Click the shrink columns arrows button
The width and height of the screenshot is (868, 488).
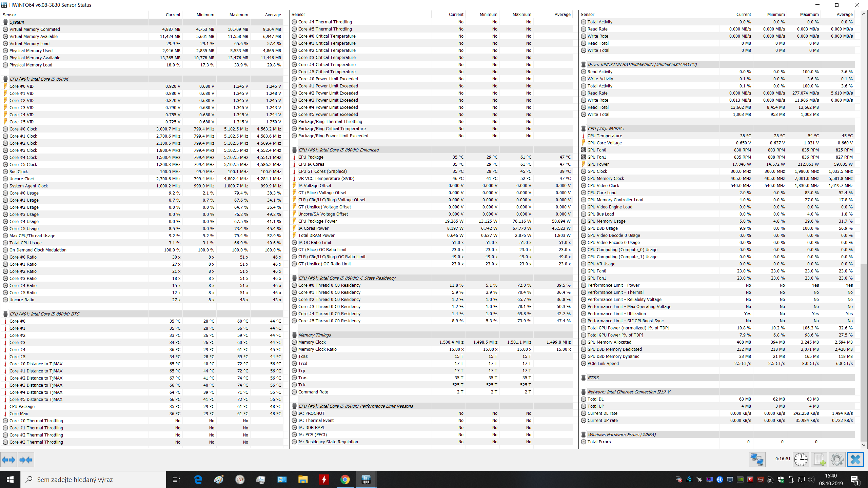coord(26,460)
